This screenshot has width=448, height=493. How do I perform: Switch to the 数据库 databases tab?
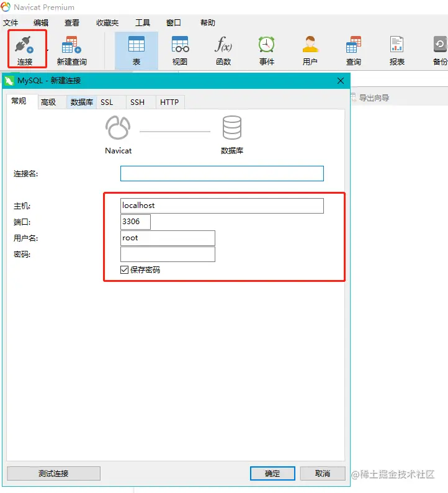(82, 102)
